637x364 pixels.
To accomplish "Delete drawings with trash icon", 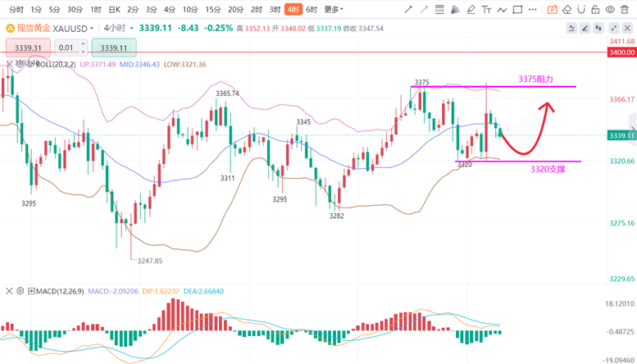I will [625, 10].
